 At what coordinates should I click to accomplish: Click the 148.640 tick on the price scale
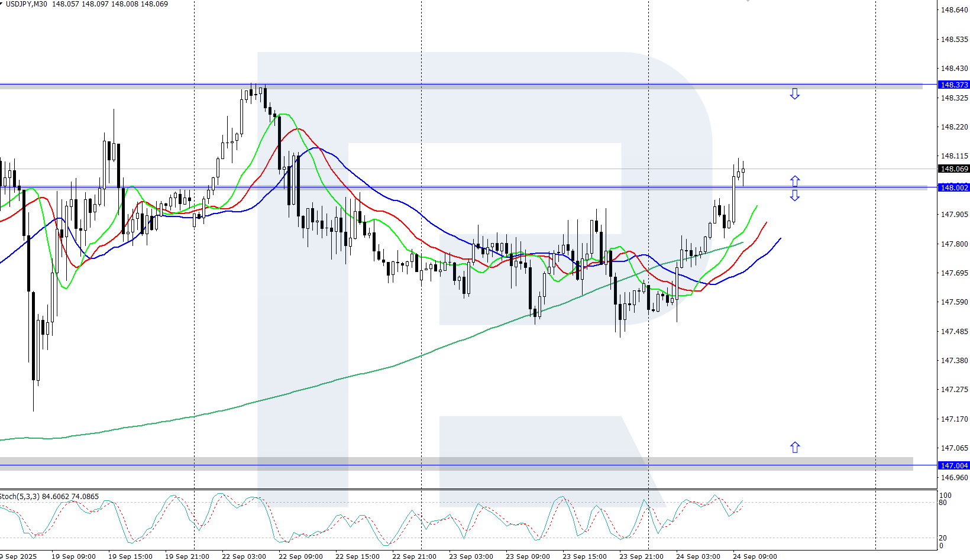(954, 10)
